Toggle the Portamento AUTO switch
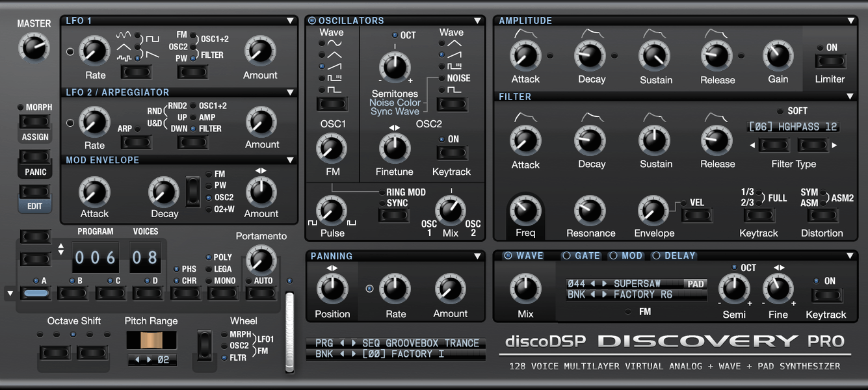868x390 pixels. [261, 294]
